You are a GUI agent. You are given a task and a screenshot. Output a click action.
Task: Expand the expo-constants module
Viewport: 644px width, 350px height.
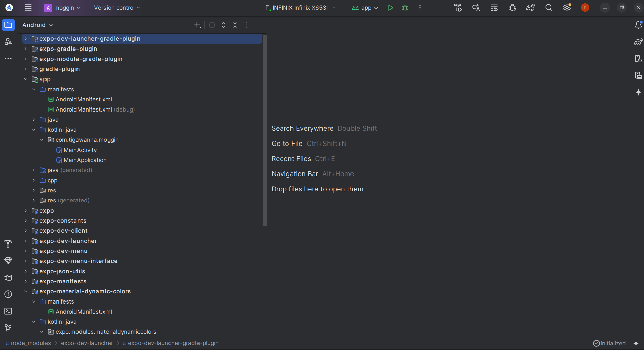26,221
